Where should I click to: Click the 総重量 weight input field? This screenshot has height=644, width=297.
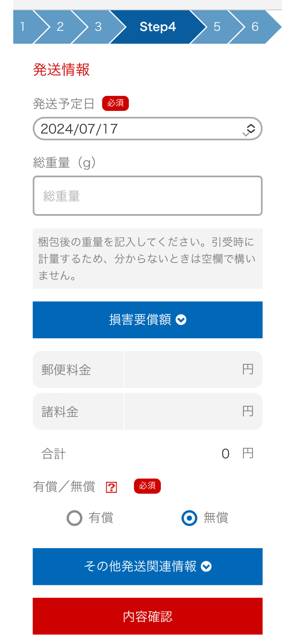point(147,196)
